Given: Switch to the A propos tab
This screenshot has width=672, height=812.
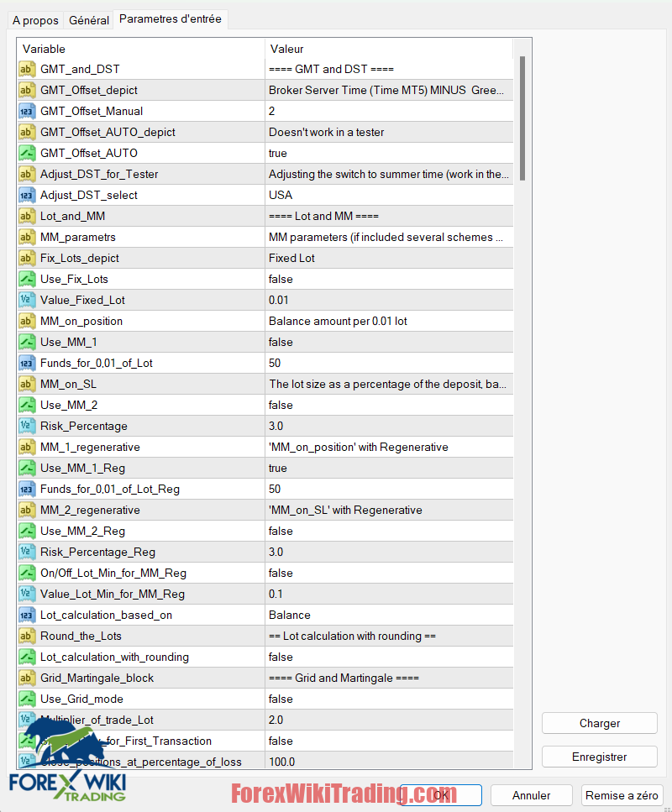Looking at the screenshot, I should tap(35, 20).
